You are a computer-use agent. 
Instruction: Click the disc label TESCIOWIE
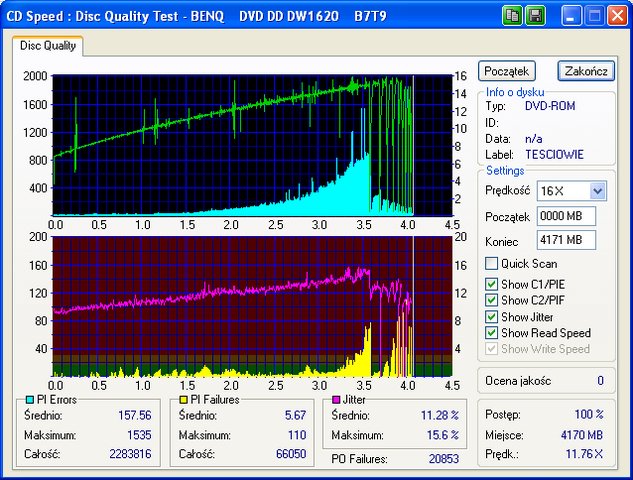click(x=554, y=155)
